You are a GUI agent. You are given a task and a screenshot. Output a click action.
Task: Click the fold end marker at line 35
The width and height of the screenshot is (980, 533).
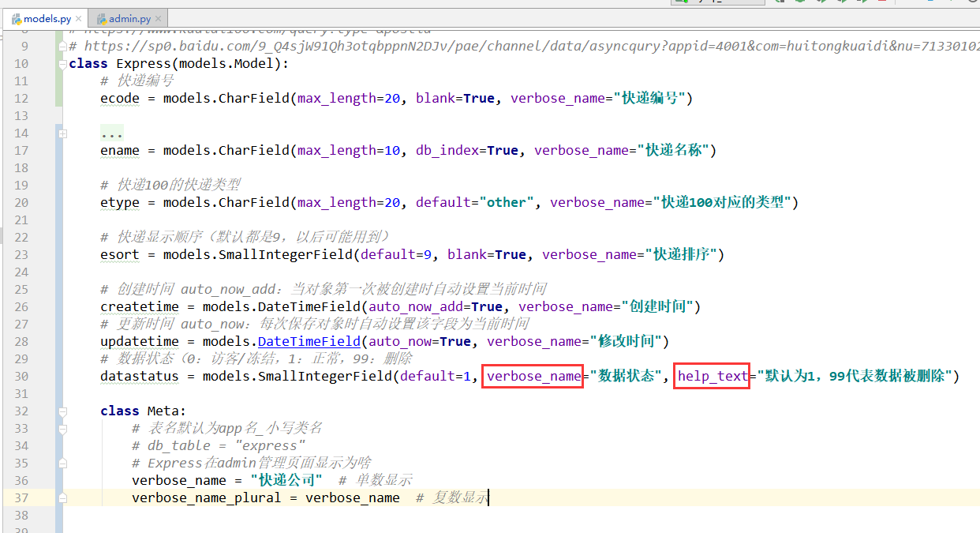pos(62,463)
